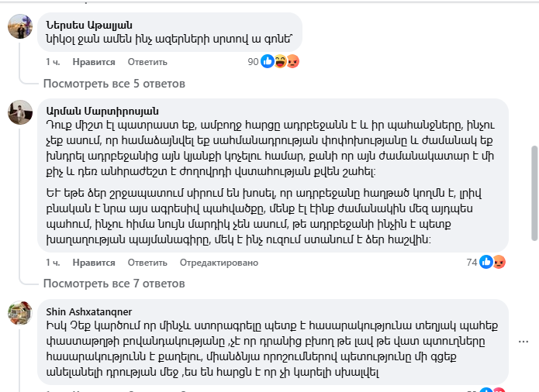Screen dimensions: 539x392
Task: Click the 74 reactions count
Action: (x=471, y=262)
